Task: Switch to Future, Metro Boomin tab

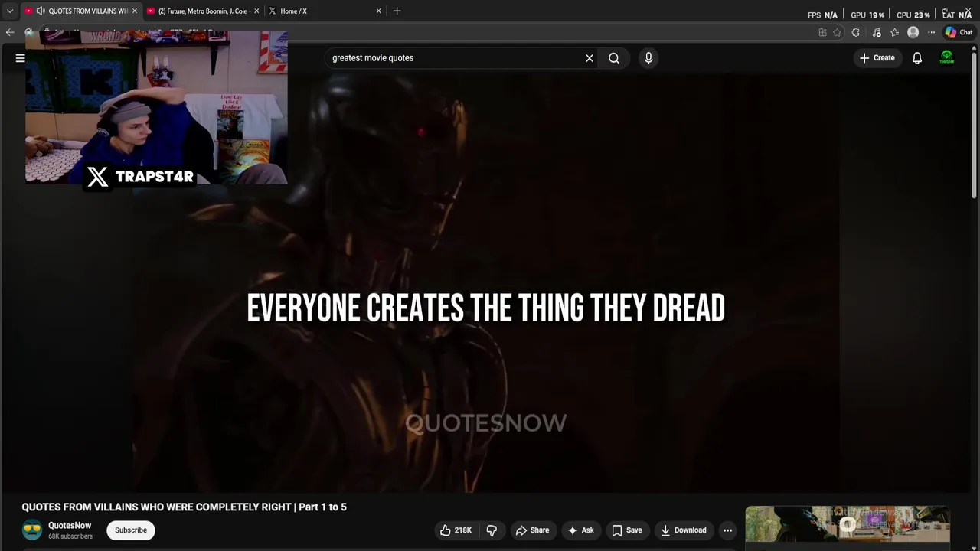Action: (x=203, y=11)
